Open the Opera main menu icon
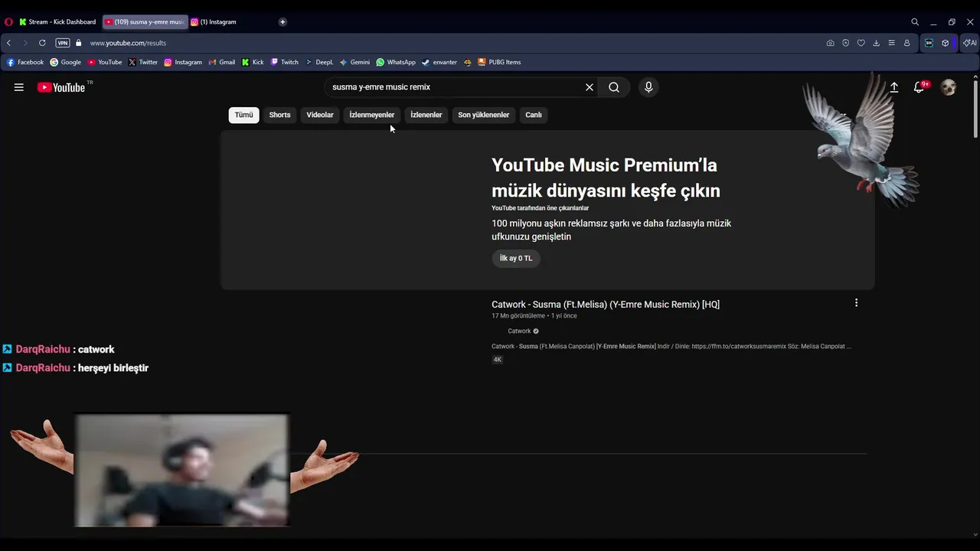The height and width of the screenshot is (551, 980). coord(8,22)
